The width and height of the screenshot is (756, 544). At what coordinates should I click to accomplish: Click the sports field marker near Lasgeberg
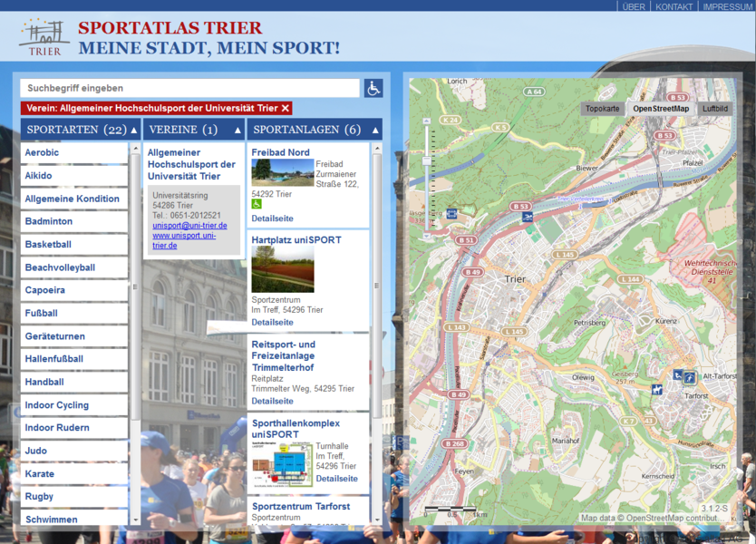pos(452,215)
